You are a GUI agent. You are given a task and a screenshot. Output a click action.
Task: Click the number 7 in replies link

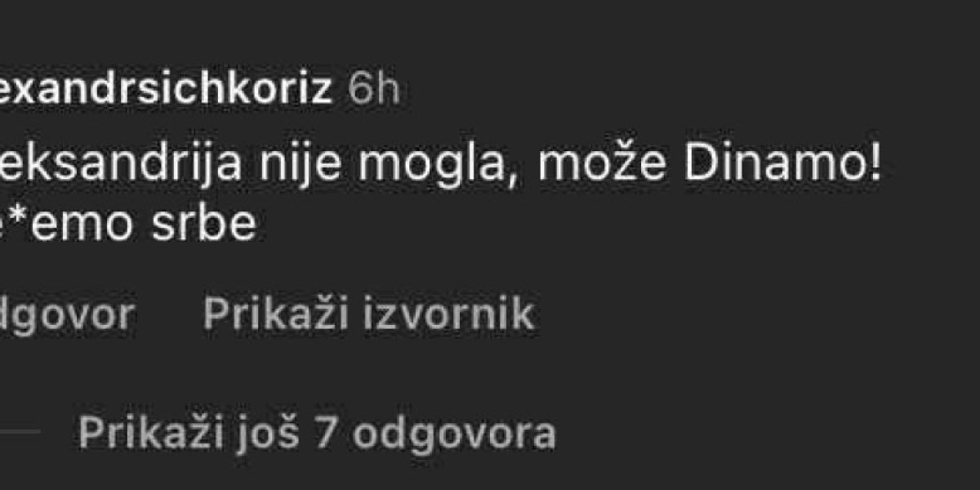(327, 433)
